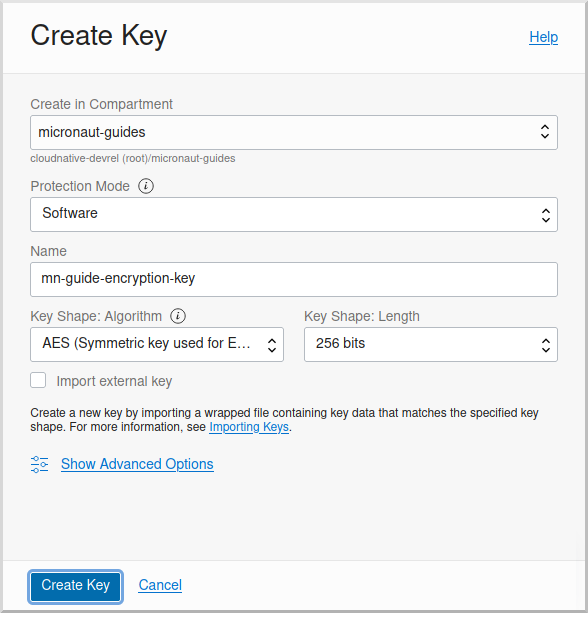Viewport: 588px width, 643px height.
Task: Open the AES algorithm dropdown
Action: (157, 344)
